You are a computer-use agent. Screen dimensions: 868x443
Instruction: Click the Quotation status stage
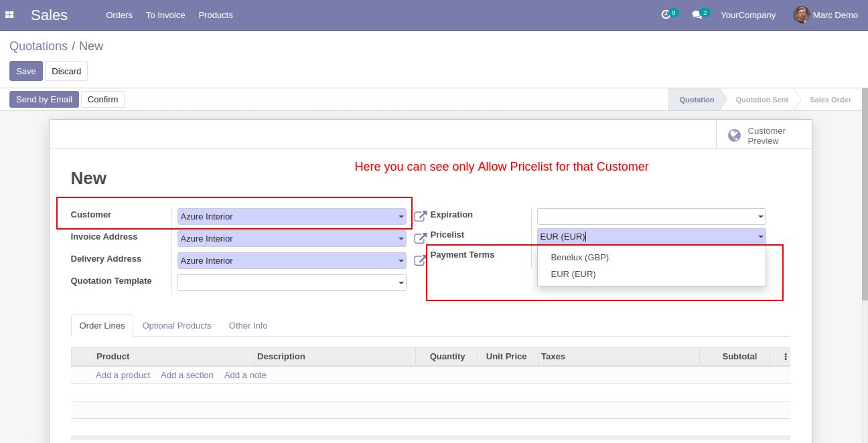coord(697,100)
